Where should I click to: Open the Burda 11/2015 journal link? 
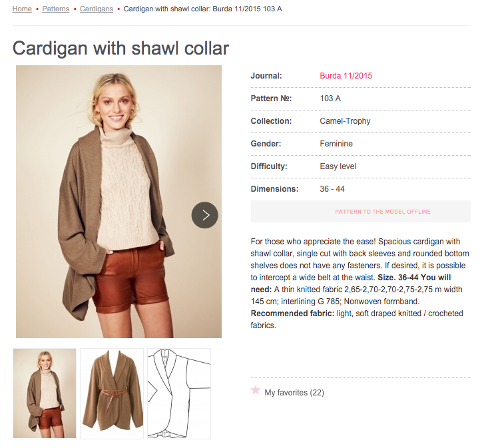[x=346, y=76]
